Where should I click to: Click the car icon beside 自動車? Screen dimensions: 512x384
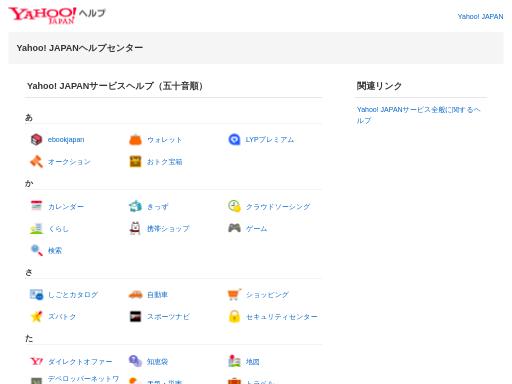135,295
